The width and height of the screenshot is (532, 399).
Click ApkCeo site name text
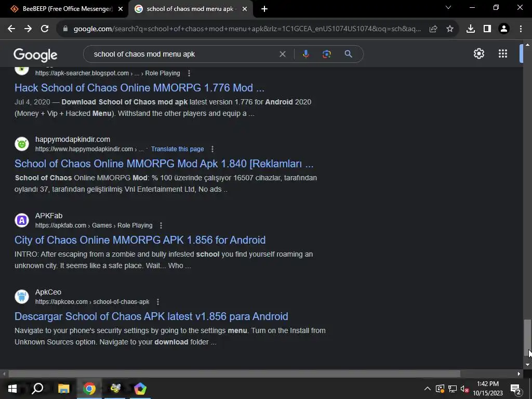pyautogui.click(x=48, y=292)
